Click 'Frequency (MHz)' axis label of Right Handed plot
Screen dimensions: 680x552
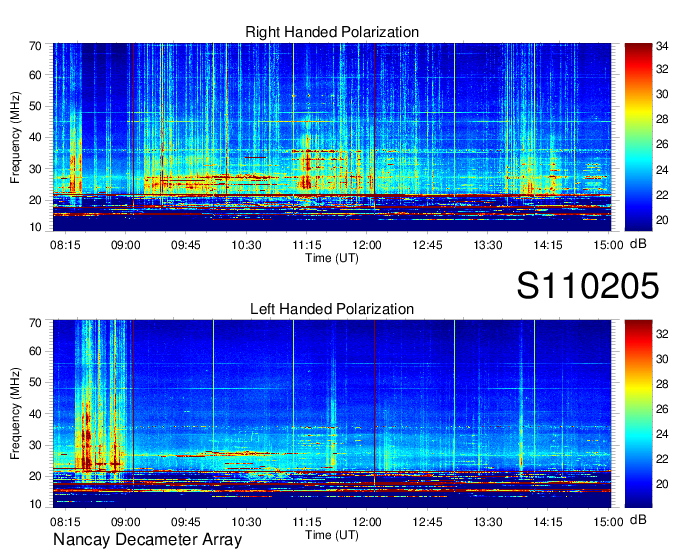point(15,137)
